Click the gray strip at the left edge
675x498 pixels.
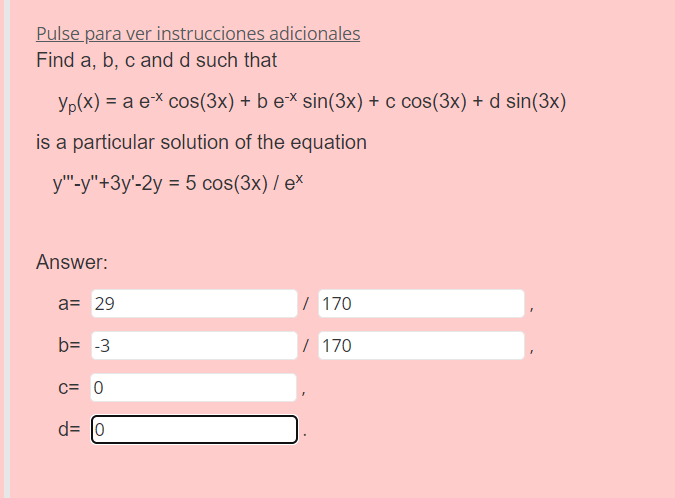pyautogui.click(x=4, y=249)
